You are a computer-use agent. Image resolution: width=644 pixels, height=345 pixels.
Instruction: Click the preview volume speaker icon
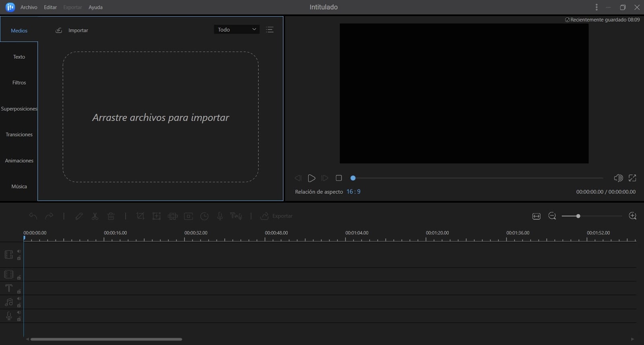coord(618,178)
